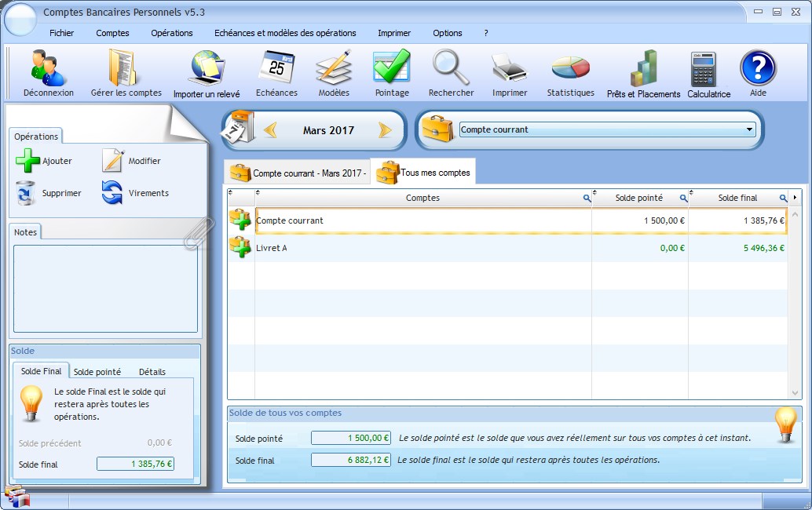Click the Aide help icon
812x510 pixels.
coord(757,71)
